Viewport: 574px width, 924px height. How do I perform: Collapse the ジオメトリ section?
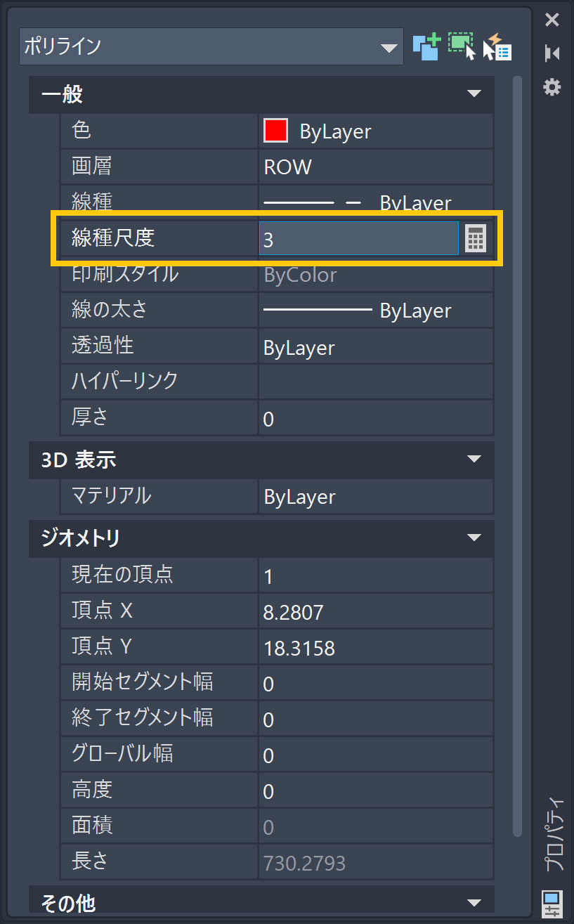tap(474, 538)
